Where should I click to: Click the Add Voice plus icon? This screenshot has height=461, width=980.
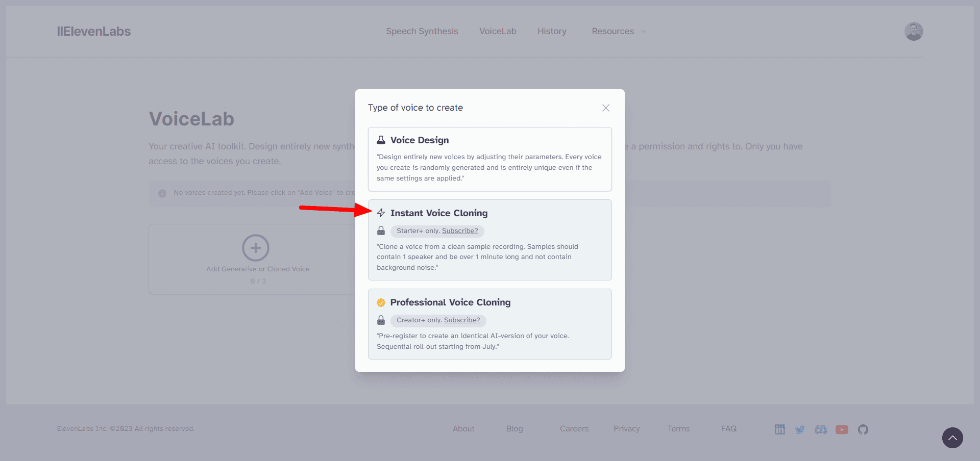[x=256, y=248]
